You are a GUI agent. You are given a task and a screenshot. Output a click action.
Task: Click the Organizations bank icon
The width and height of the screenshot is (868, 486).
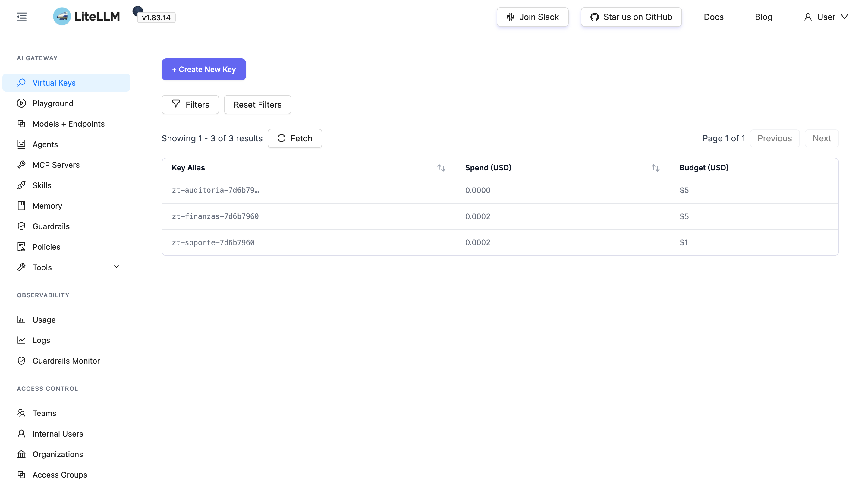(x=22, y=454)
